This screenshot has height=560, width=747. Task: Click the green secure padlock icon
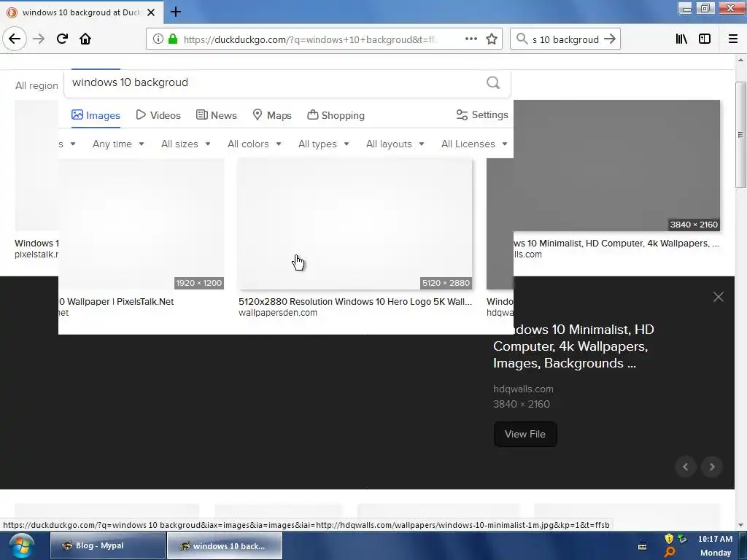click(x=173, y=39)
